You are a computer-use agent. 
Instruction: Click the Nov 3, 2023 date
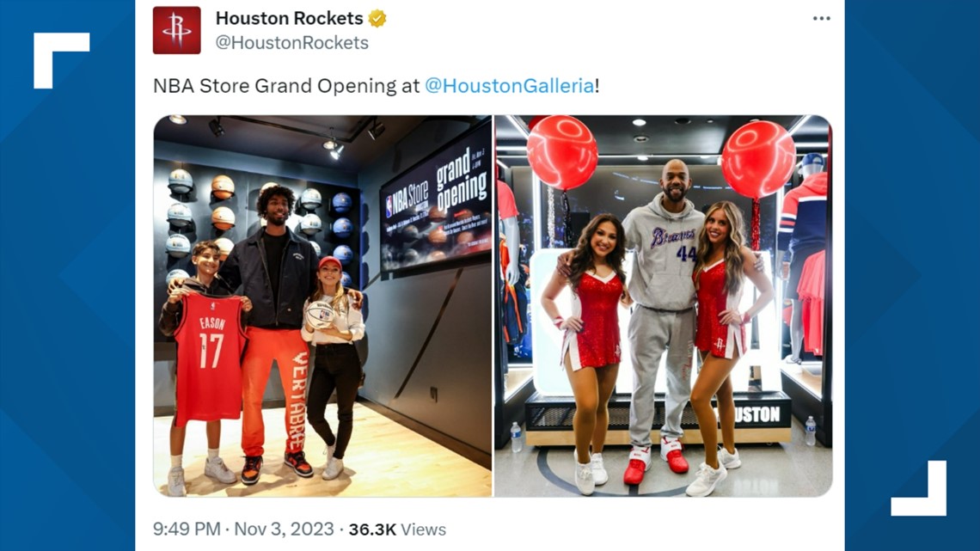284,530
